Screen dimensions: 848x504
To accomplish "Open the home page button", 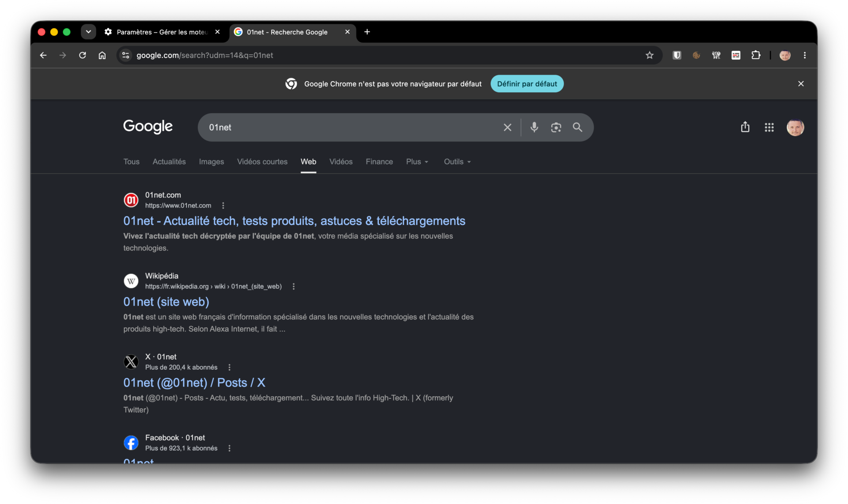I will click(x=102, y=55).
